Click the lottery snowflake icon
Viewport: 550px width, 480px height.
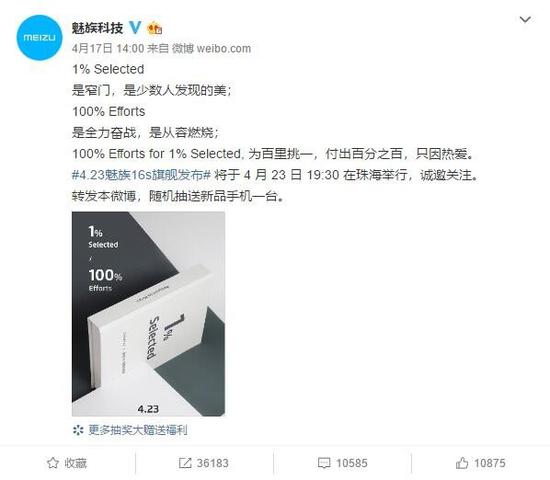point(78,430)
